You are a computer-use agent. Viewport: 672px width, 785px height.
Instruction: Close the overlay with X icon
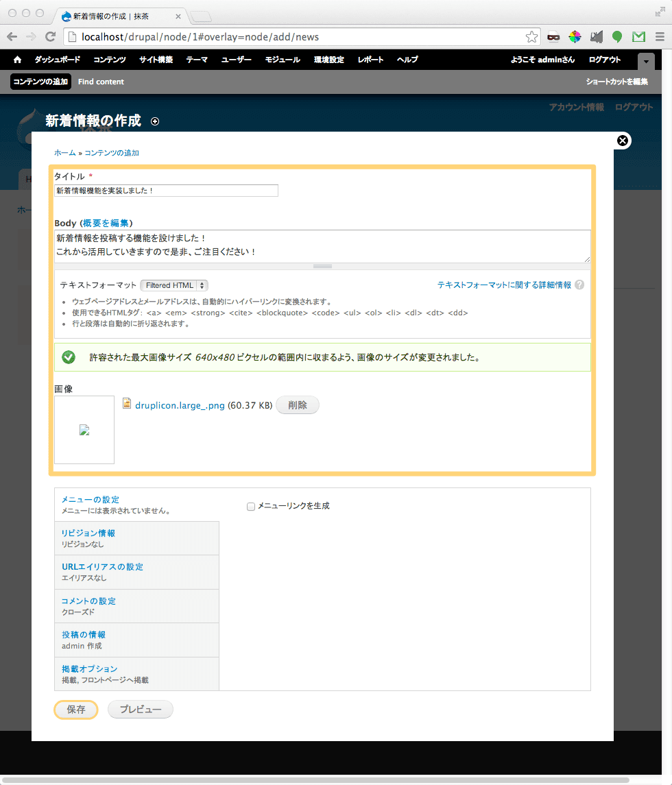[623, 141]
